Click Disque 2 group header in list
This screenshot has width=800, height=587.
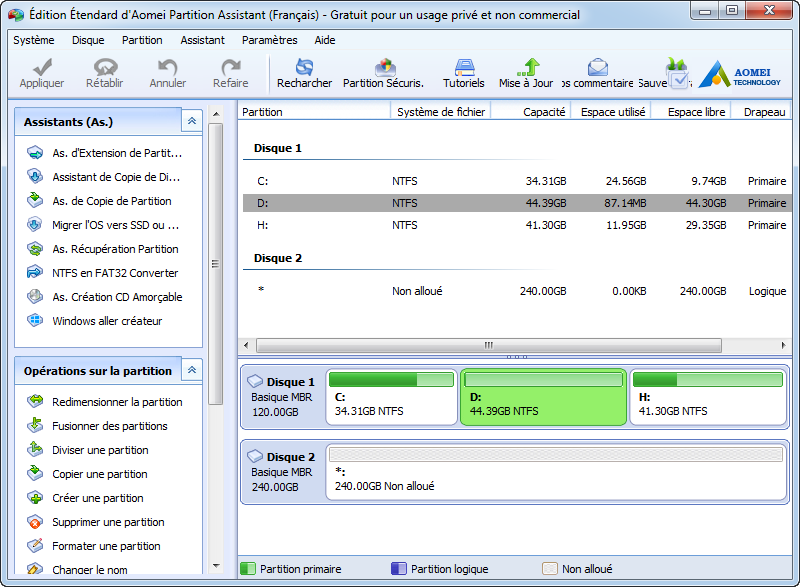(x=278, y=259)
